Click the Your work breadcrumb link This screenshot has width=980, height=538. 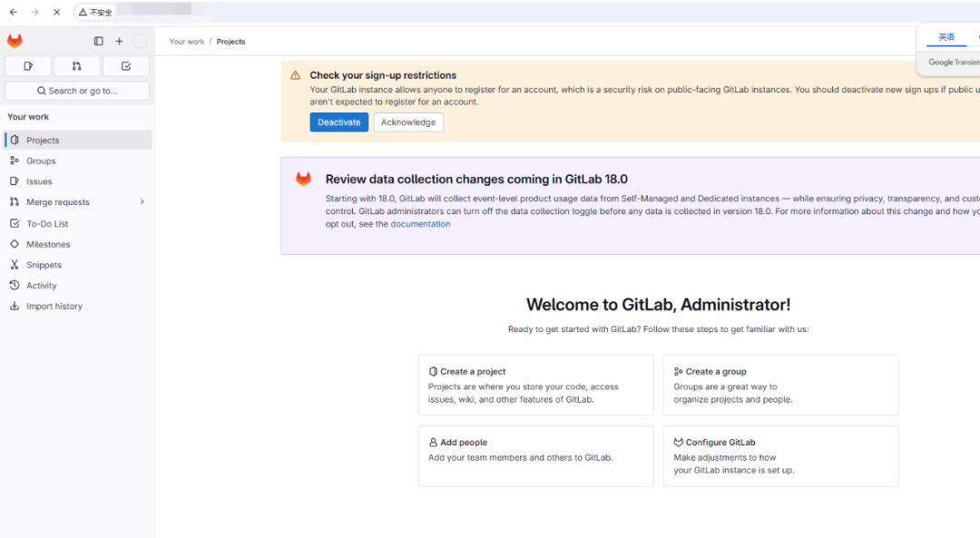[x=187, y=42]
